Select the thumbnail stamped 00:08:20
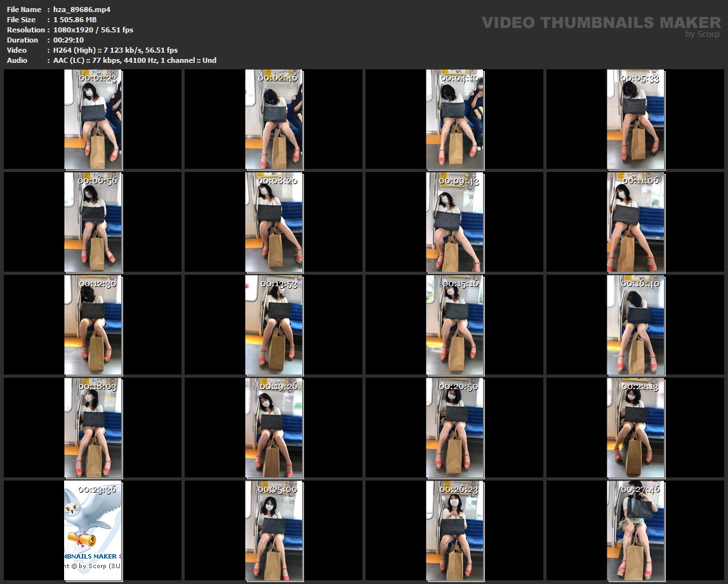Viewport: 728px width, 584px height. click(x=274, y=222)
